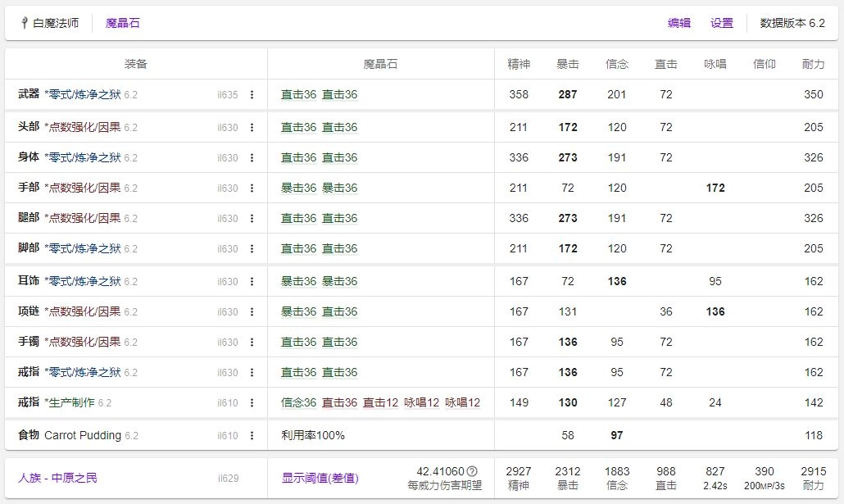Image resolution: width=844 pixels, height=504 pixels.
Task: Open the three-dot menu for the 武器 row
Action: pyautogui.click(x=252, y=94)
